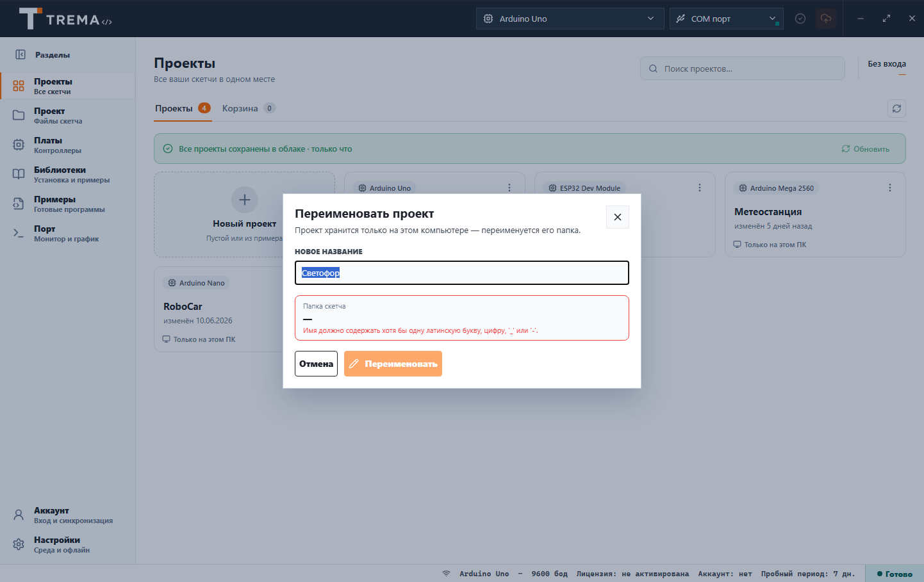Viewport: 924px width, 582px height.
Task: Open Проект Файлы скетча section
Action: [68, 115]
